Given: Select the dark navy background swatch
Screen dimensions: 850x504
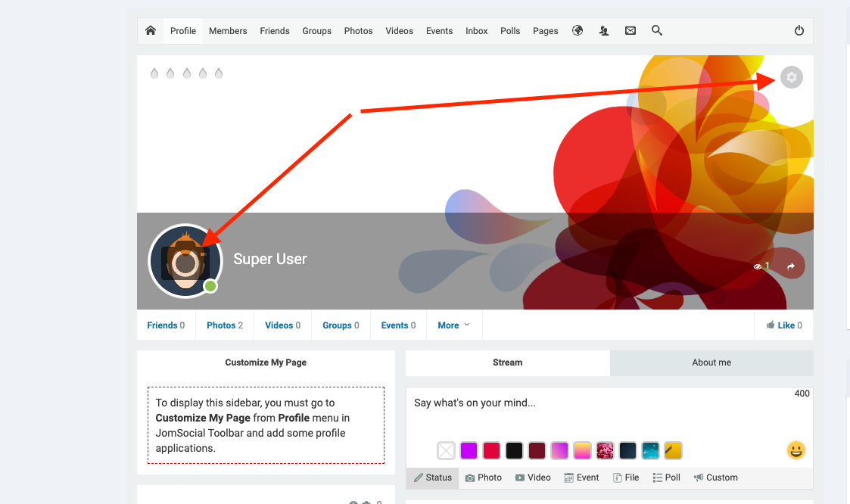Looking at the screenshot, I should point(627,450).
